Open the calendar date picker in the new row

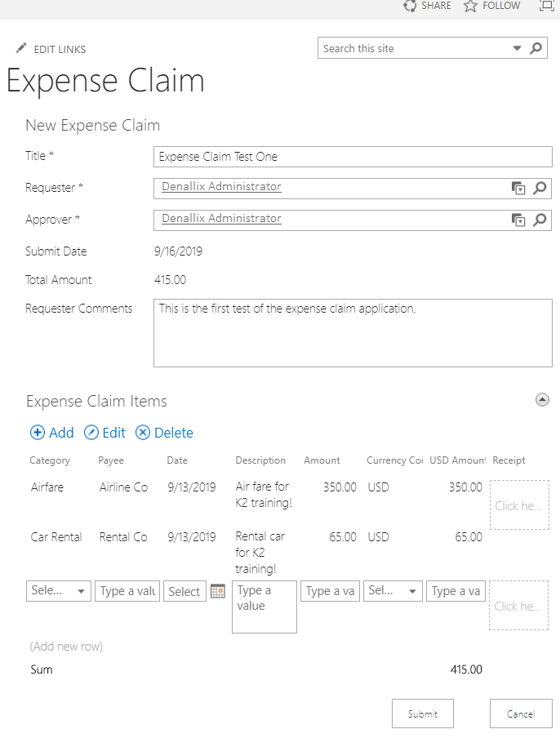pos(217,590)
